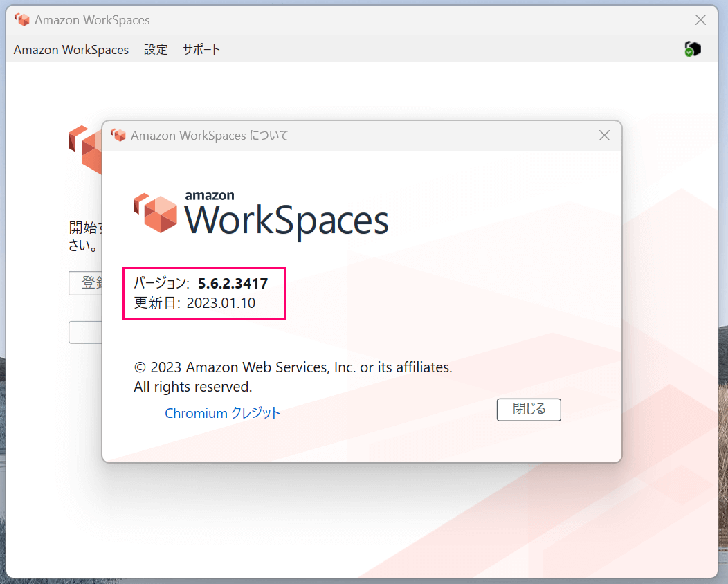Viewport: 728px width, 584px height.
Task: Click the 更新日 2023.01.10 date text
Action: pyautogui.click(x=194, y=302)
